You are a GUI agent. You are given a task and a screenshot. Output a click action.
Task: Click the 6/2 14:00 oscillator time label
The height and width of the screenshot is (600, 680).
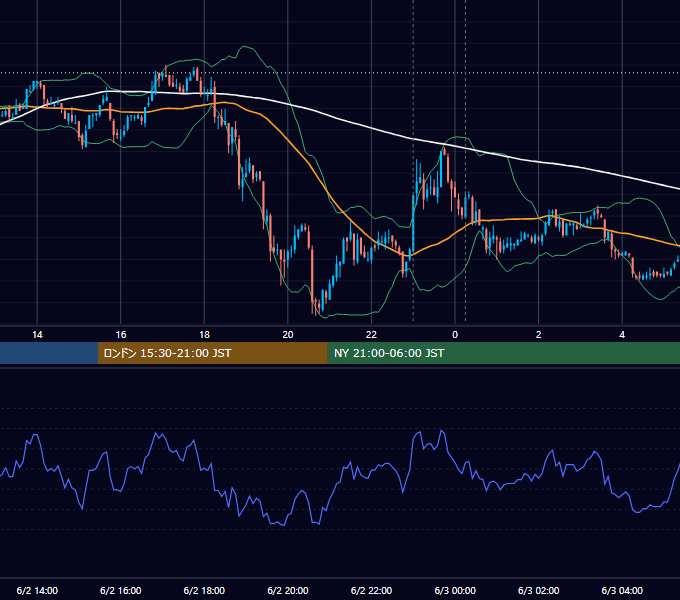pos(37,590)
